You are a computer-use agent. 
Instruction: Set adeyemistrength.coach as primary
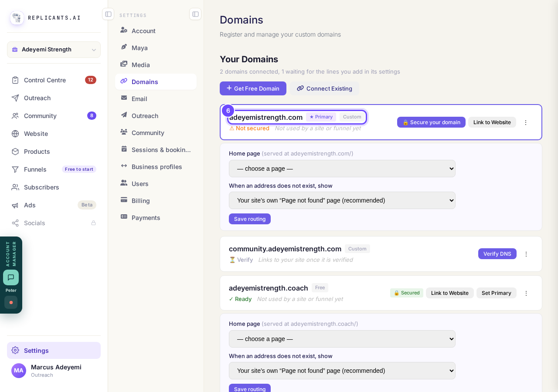coord(497,293)
